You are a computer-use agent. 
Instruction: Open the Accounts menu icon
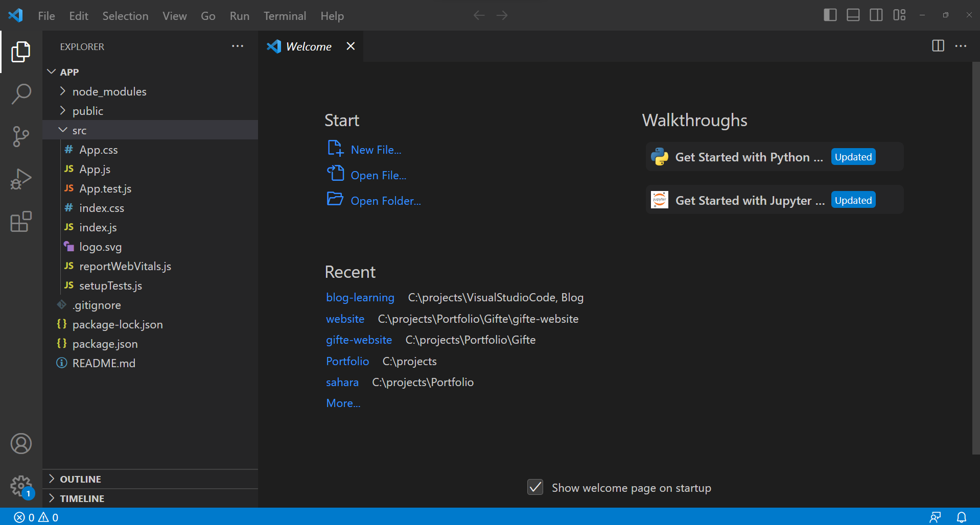21,443
